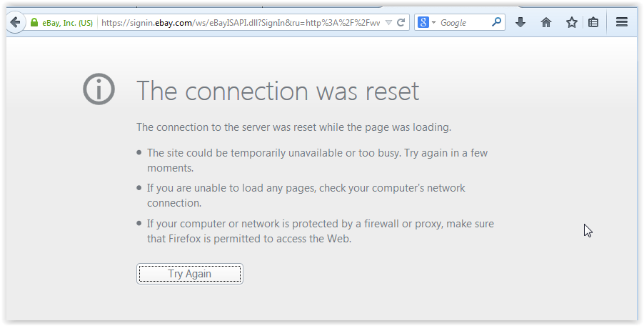The width and height of the screenshot is (644, 326).
Task: Show the bookmarks list icon
Action: 593,22
